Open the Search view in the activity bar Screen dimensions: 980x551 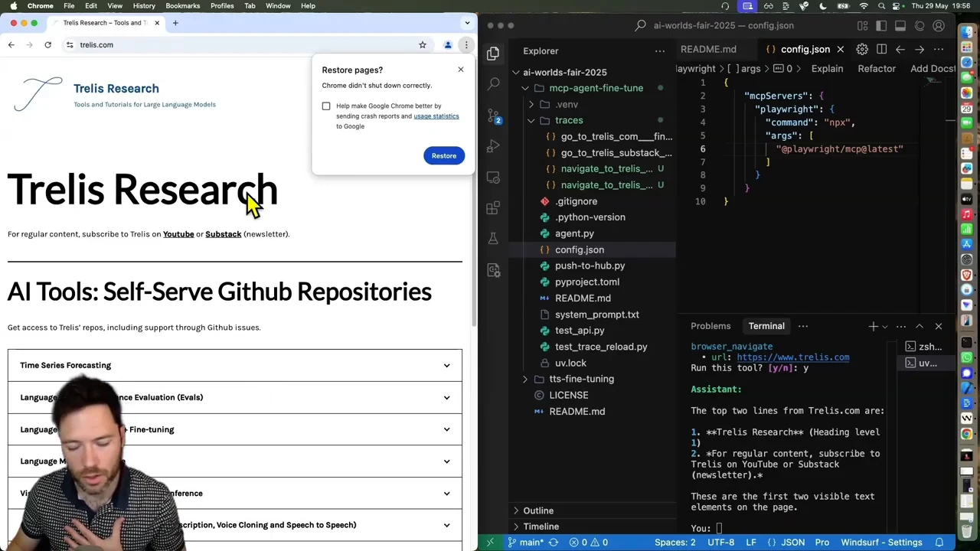pos(493,83)
